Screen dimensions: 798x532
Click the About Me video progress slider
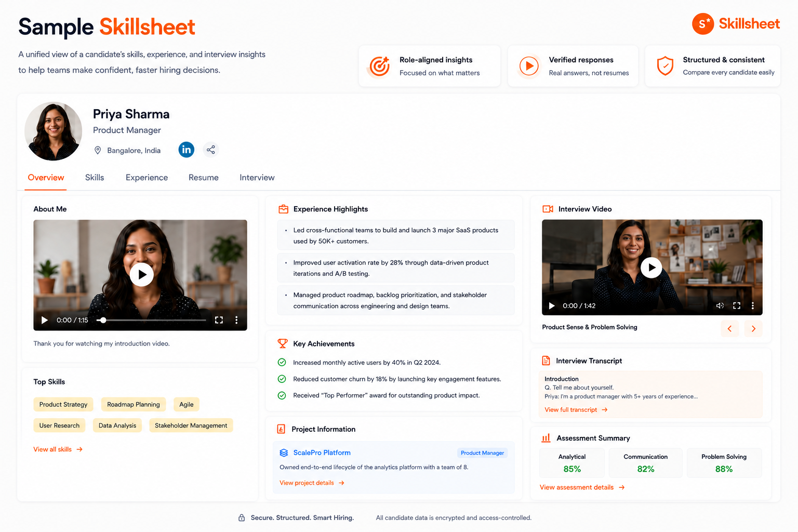coord(152,320)
